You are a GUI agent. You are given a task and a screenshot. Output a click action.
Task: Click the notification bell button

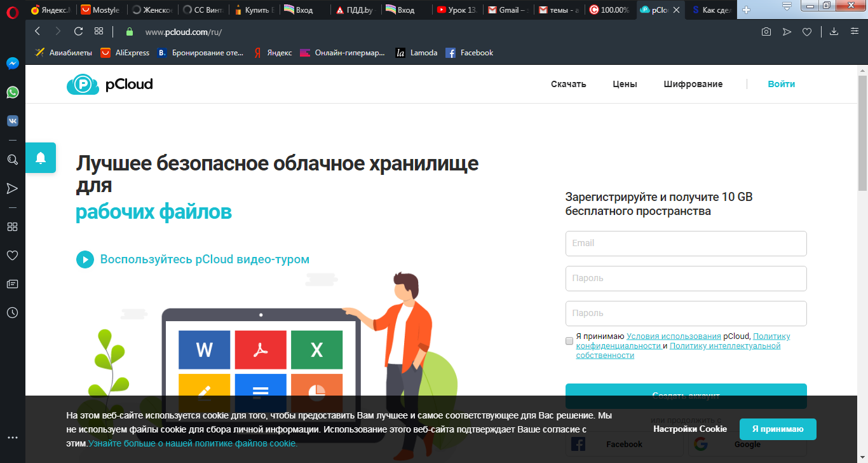[41, 158]
